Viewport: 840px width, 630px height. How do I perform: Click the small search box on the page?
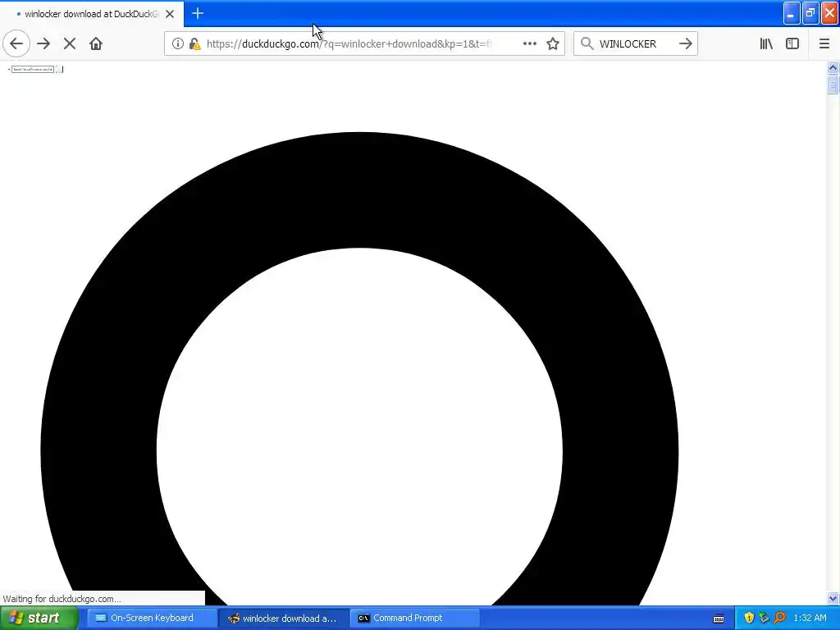(x=33, y=69)
